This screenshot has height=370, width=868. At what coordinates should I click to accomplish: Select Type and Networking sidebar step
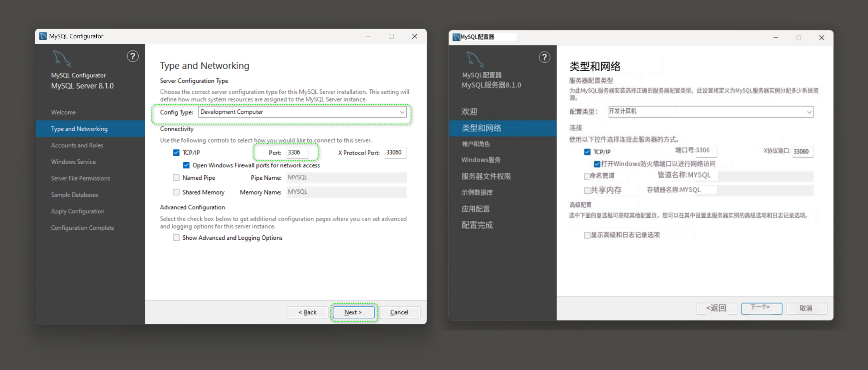(90, 129)
